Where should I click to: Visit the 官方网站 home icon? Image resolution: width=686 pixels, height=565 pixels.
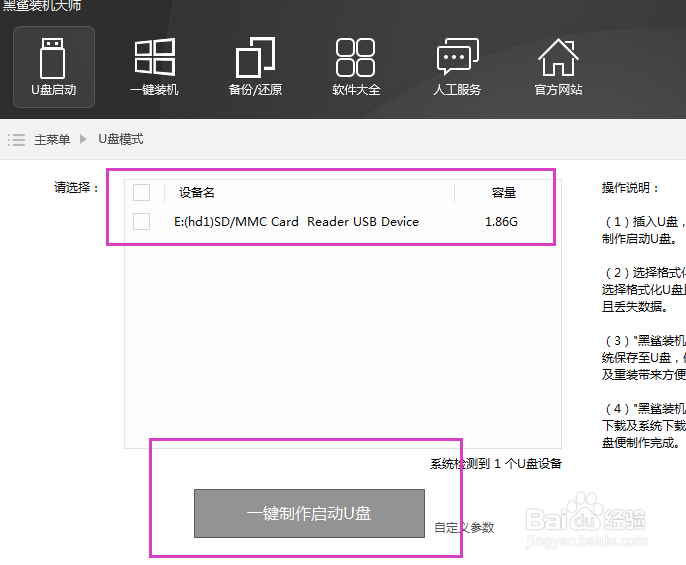pos(558,67)
